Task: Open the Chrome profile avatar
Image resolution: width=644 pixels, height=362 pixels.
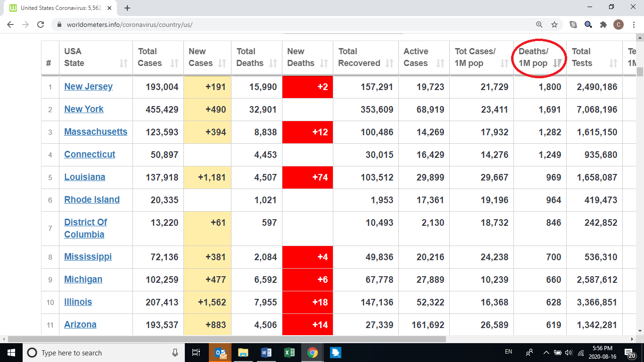Action: pos(618,25)
